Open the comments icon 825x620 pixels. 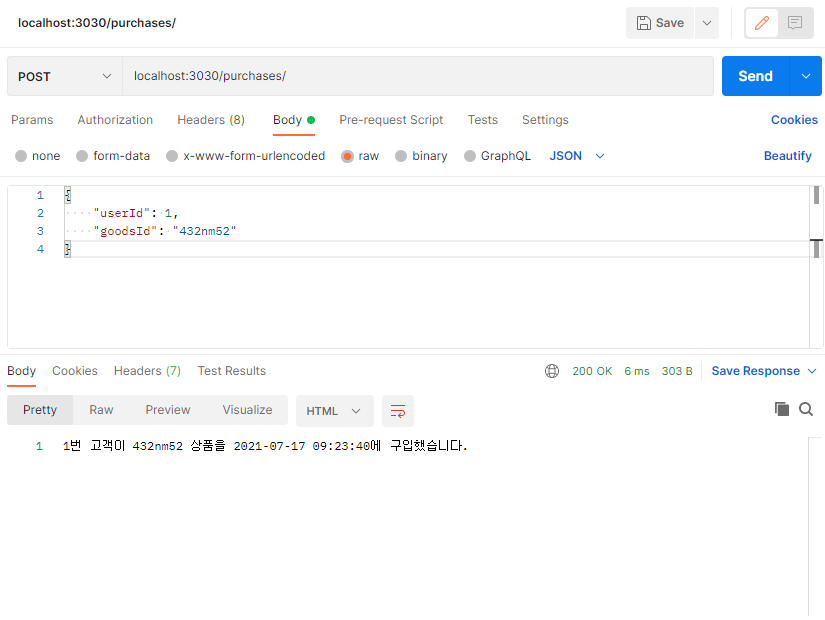click(x=795, y=23)
